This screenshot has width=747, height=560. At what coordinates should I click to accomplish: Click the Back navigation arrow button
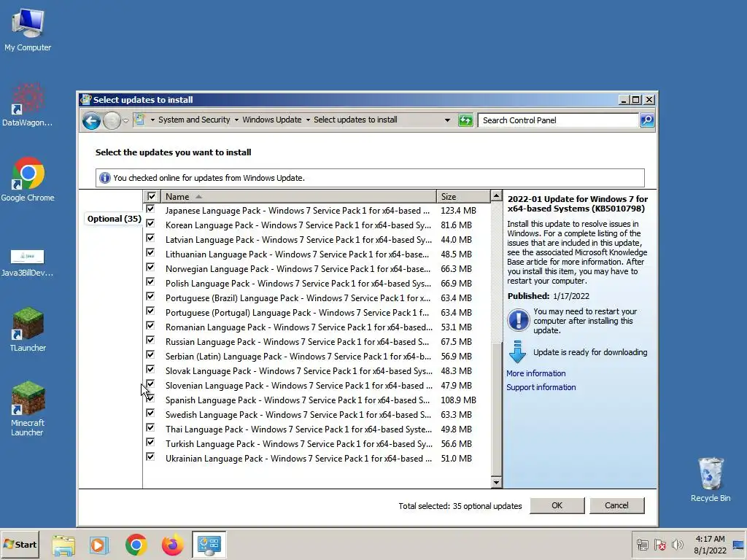tap(91, 120)
